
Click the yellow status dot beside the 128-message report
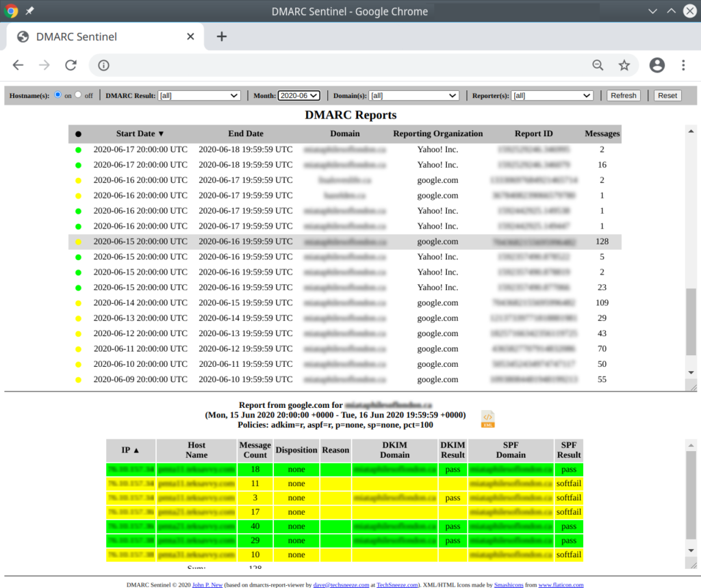click(79, 242)
